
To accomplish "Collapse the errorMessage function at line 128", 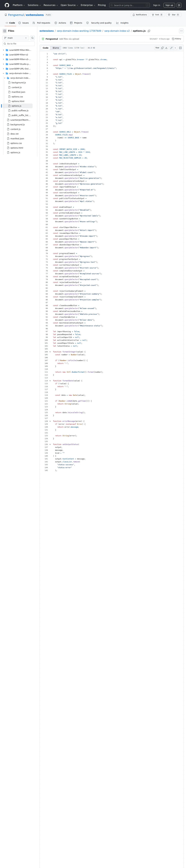I will (x=50, y=421).
